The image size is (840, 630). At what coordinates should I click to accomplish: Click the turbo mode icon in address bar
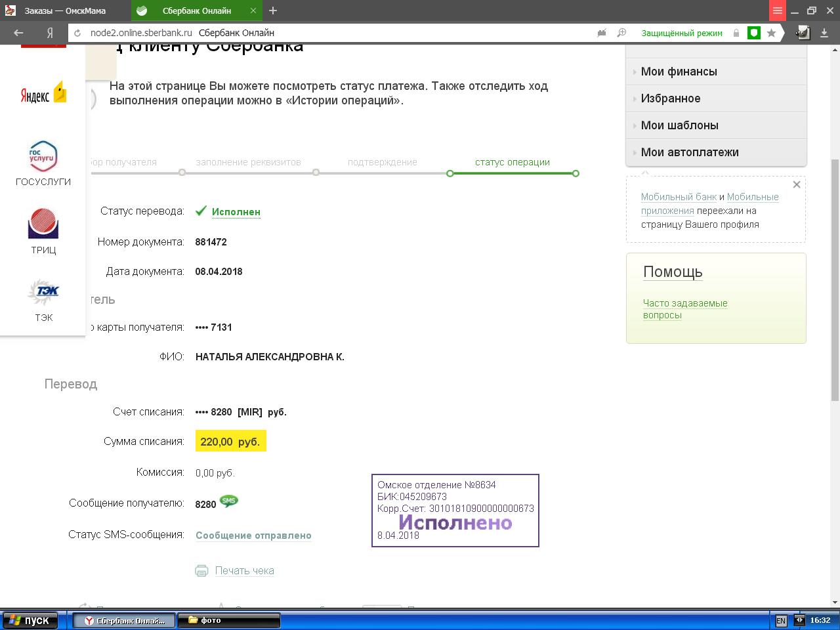[601, 33]
